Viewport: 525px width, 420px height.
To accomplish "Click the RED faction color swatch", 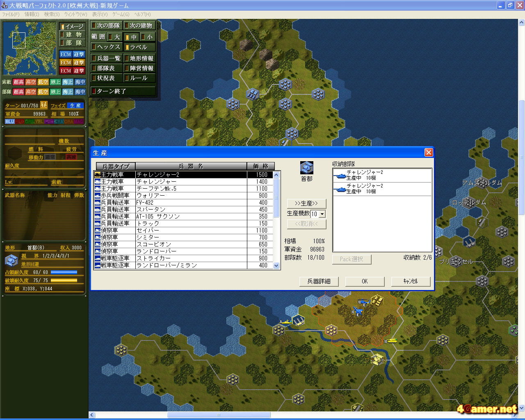I will point(20,121).
